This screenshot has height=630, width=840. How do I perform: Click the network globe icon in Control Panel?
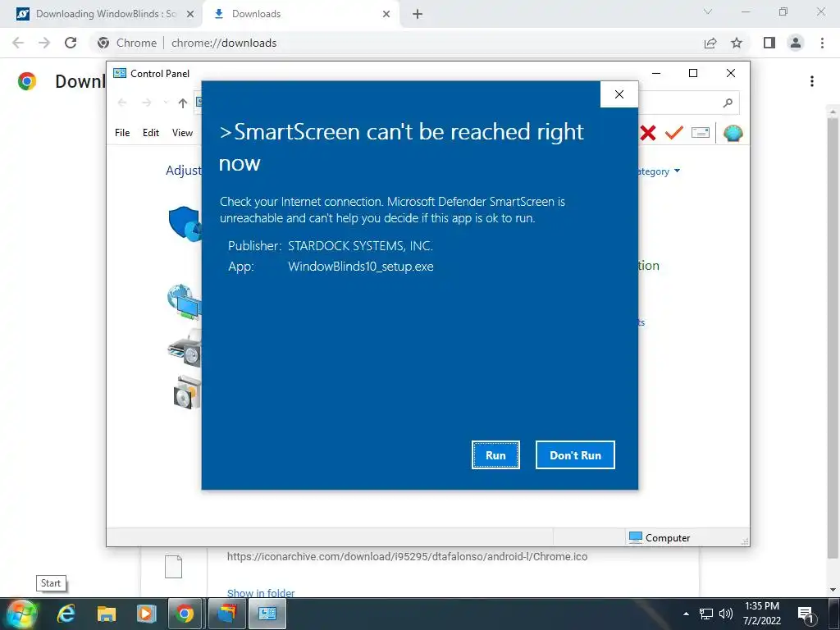coord(184,302)
